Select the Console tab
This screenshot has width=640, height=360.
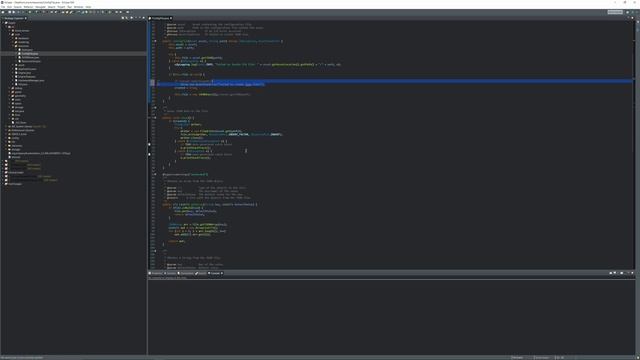tap(214, 273)
